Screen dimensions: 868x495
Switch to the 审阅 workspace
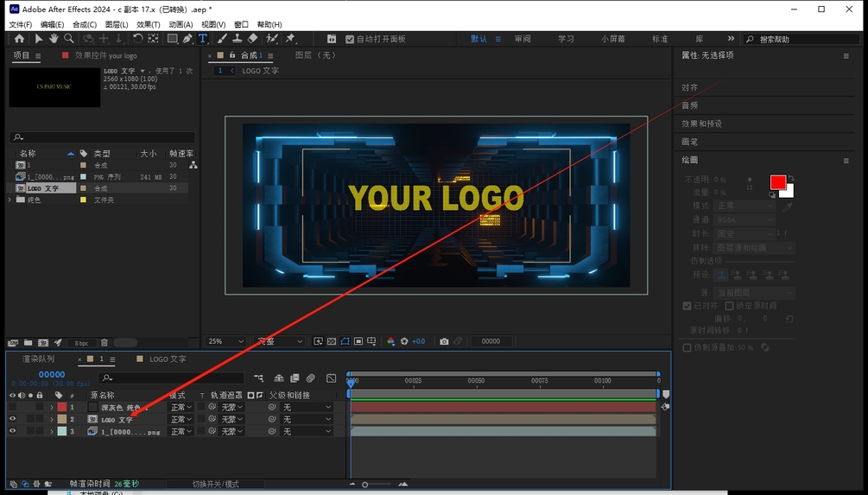pos(523,39)
